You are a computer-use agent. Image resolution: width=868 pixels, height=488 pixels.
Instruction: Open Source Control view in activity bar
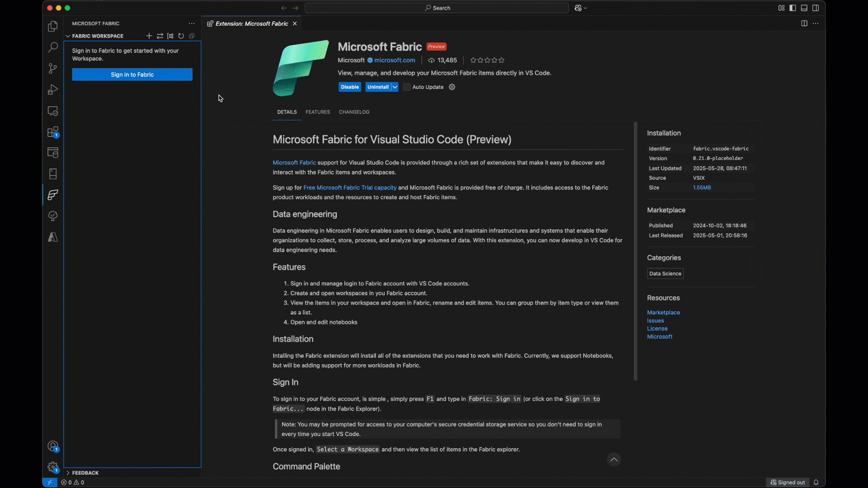(x=53, y=68)
